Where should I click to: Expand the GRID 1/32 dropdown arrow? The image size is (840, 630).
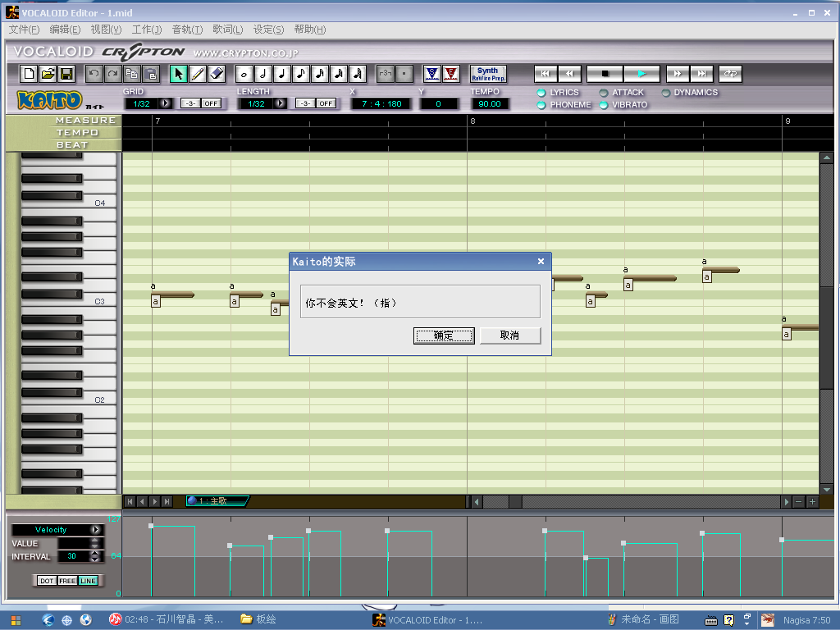coord(166,103)
